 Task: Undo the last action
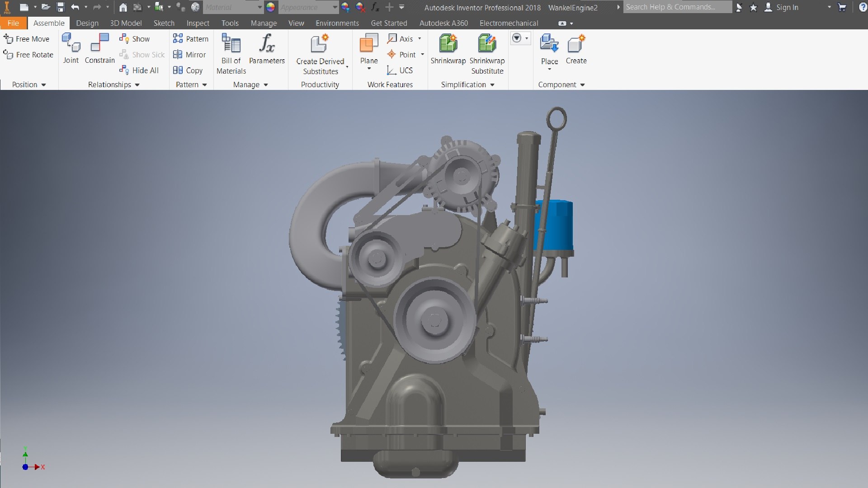[75, 7]
